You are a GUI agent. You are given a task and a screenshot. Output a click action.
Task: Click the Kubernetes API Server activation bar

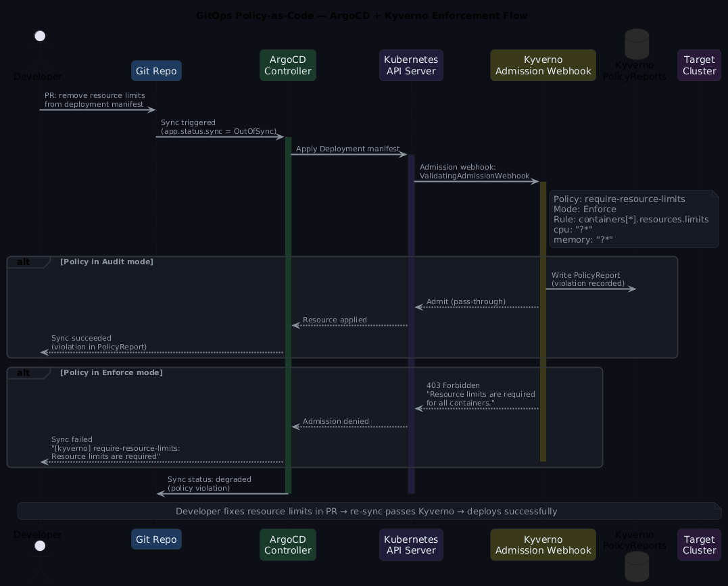click(411, 324)
